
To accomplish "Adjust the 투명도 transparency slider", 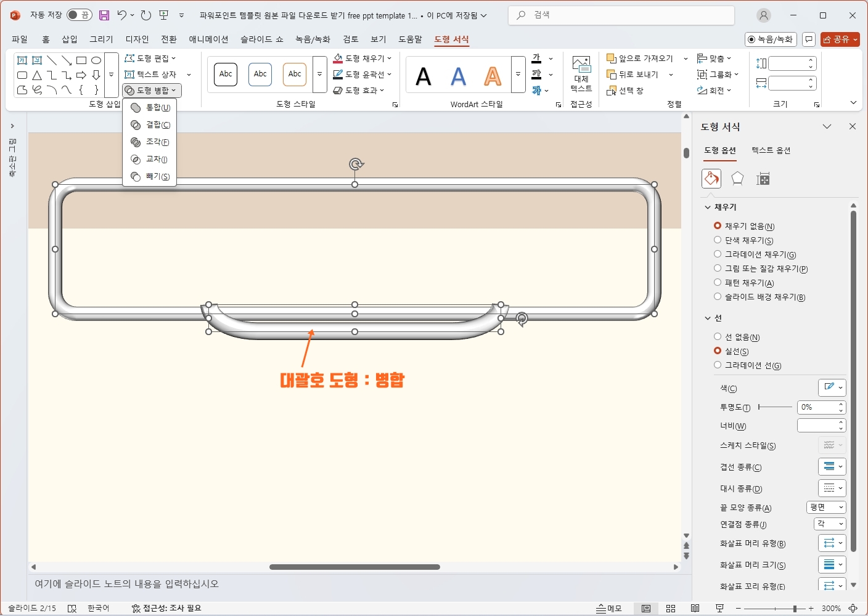I will 775,407.
